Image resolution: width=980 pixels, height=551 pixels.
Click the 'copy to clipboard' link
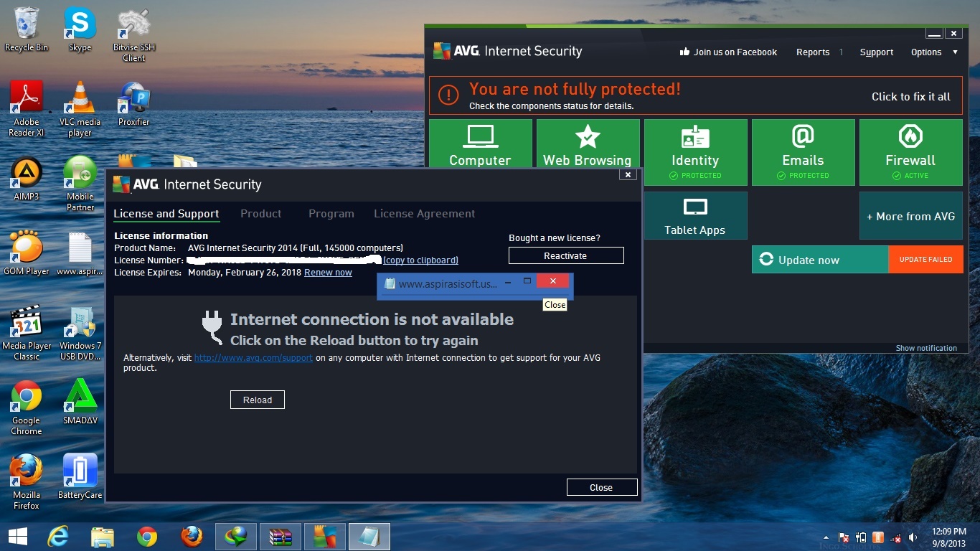tap(420, 260)
